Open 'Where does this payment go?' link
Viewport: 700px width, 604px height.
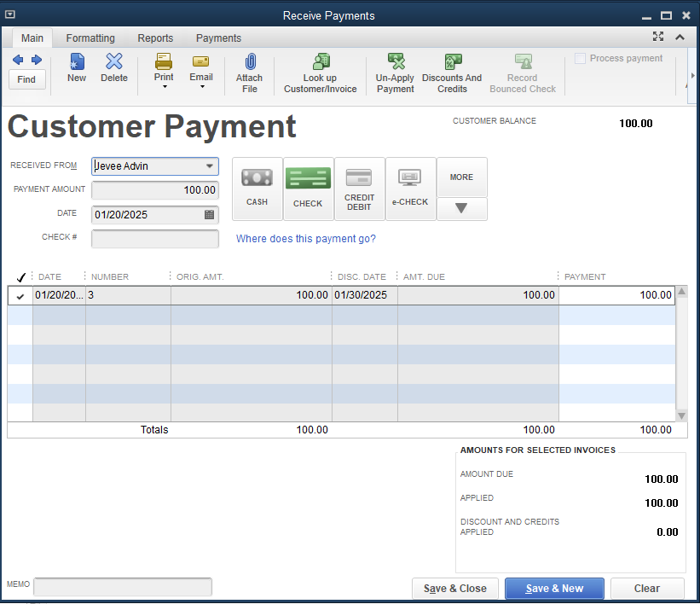[x=305, y=239]
